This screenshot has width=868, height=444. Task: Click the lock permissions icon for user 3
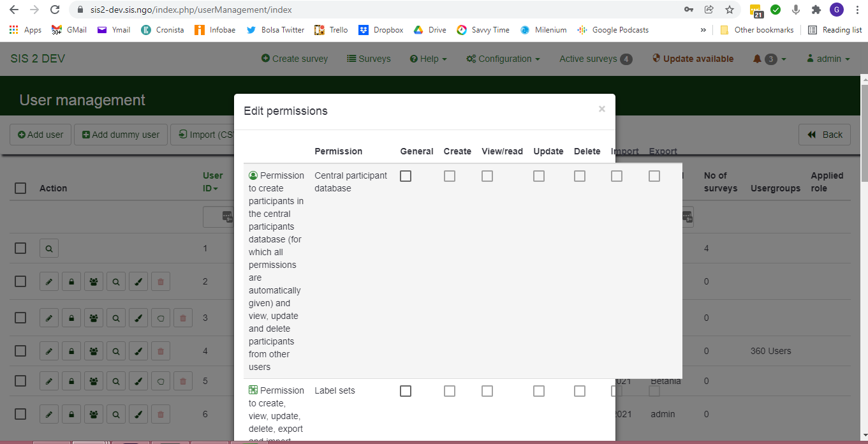pyautogui.click(x=71, y=318)
